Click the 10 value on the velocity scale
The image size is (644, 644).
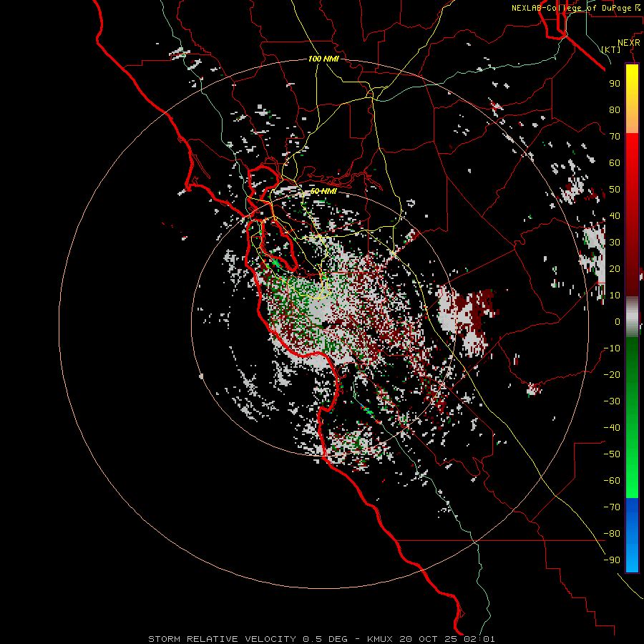click(x=615, y=296)
